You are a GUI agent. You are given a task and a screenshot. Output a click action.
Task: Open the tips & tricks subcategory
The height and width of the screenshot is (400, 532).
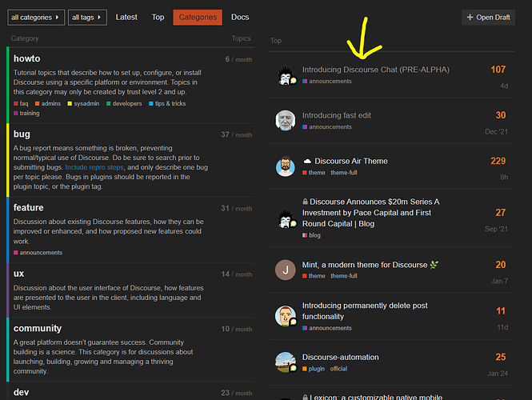[x=167, y=103]
